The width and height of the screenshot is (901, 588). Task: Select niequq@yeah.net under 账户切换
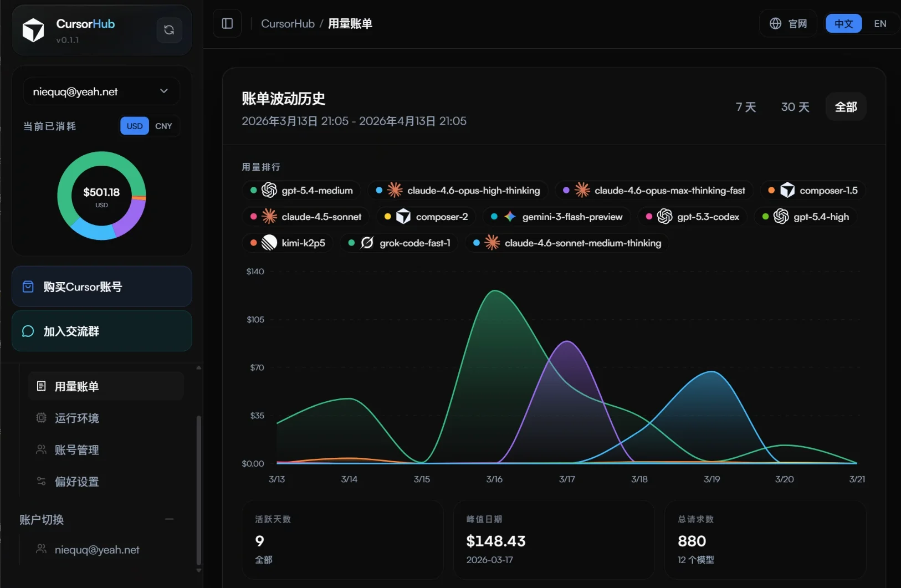[96, 549]
